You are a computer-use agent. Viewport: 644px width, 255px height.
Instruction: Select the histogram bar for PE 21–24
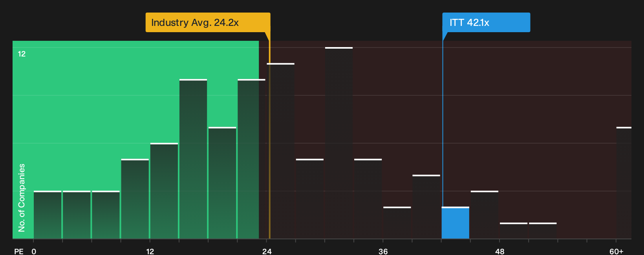[251, 159]
